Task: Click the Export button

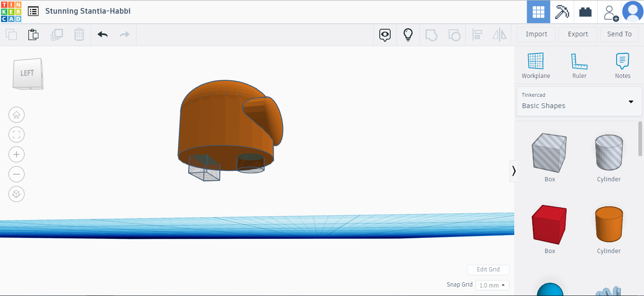Action: [578, 34]
